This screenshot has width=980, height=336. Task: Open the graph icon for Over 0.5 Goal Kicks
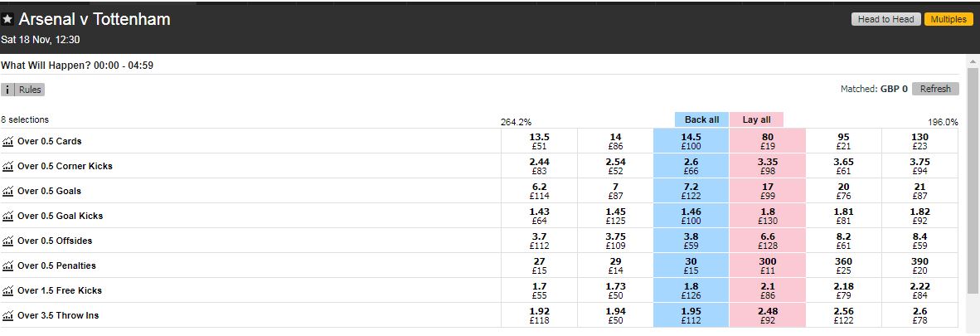[8, 216]
